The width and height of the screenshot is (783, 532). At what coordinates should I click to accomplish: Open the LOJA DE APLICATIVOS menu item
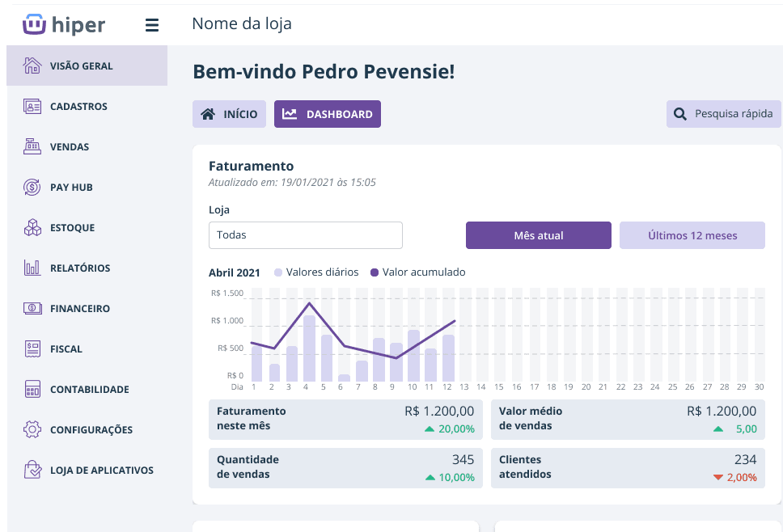click(87, 470)
